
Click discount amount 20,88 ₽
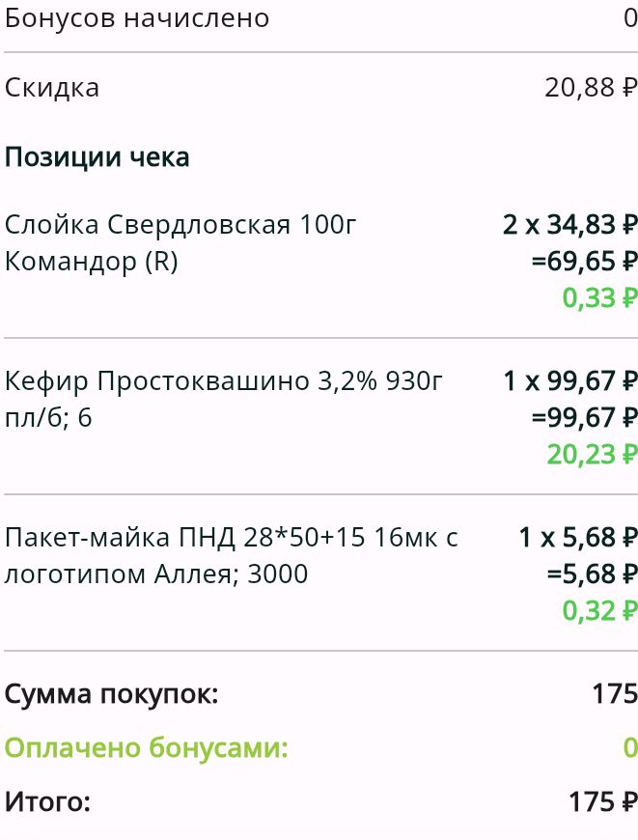591,87
